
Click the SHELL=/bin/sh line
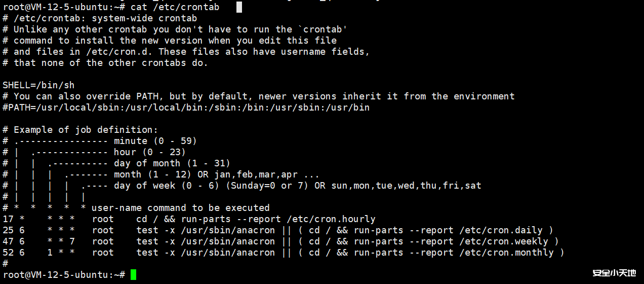tap(38, 85)
